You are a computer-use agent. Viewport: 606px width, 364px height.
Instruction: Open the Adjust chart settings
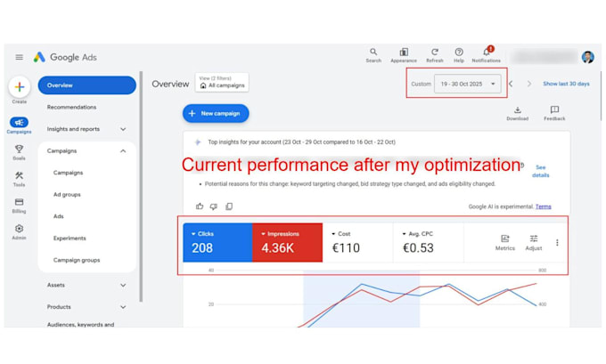click(x=534, y=243)
